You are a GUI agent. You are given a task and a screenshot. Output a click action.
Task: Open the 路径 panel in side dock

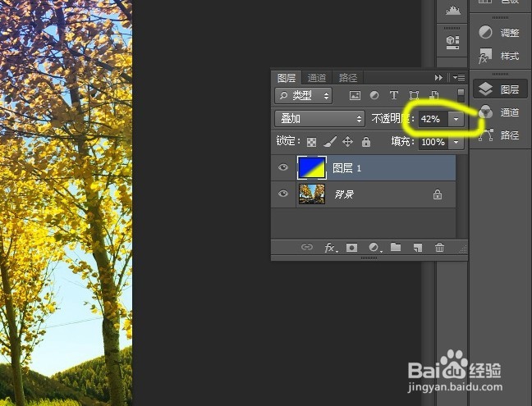tap(499, 135)
